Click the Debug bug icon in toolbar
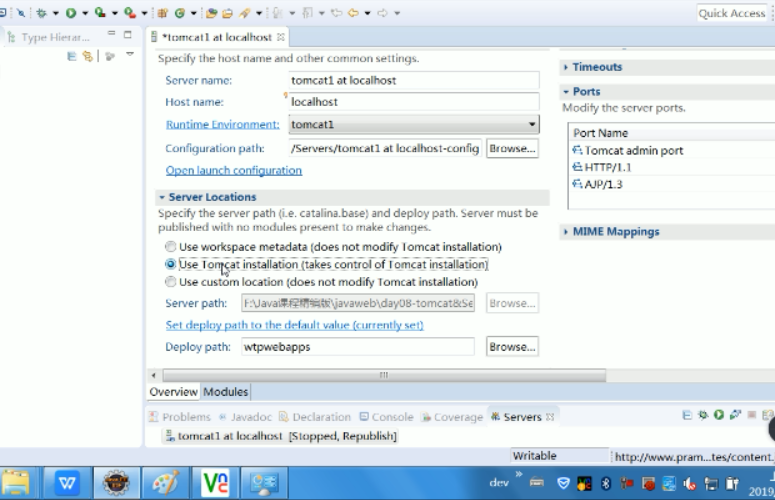775x500 pixels. pos(42,13)
